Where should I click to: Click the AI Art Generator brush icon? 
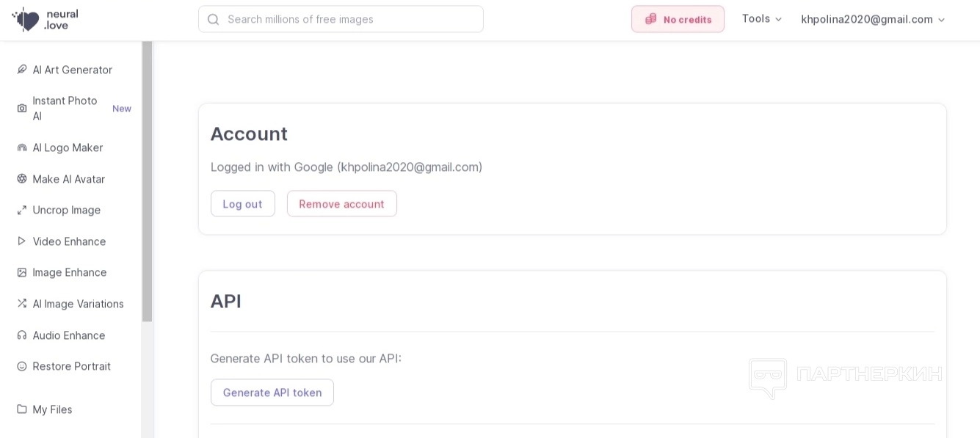coord(22,70)
